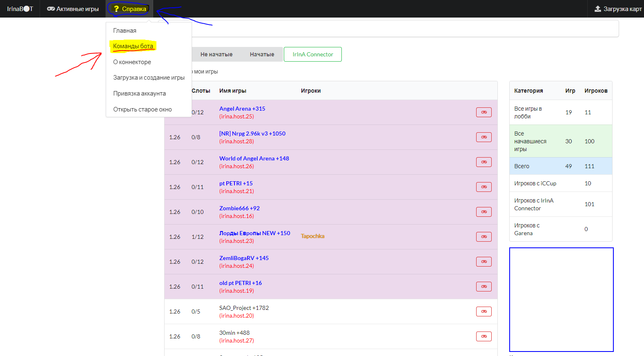The width and height of the screenshot is (644, 356).
Task: Click the red button for [NR] Nrpg 2.96k v3
Action: [x=484, y=137]
